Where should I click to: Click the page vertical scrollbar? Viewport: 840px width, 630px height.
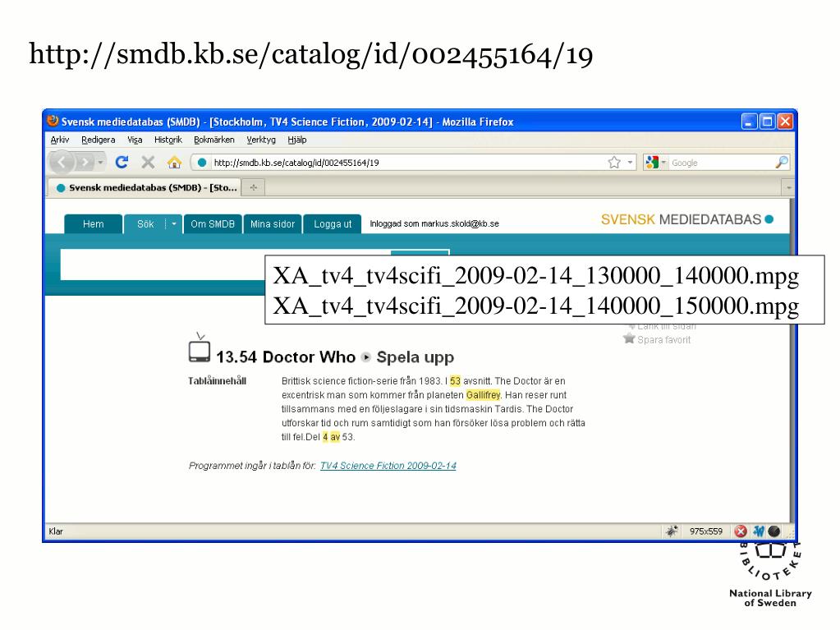click(792, 360)
